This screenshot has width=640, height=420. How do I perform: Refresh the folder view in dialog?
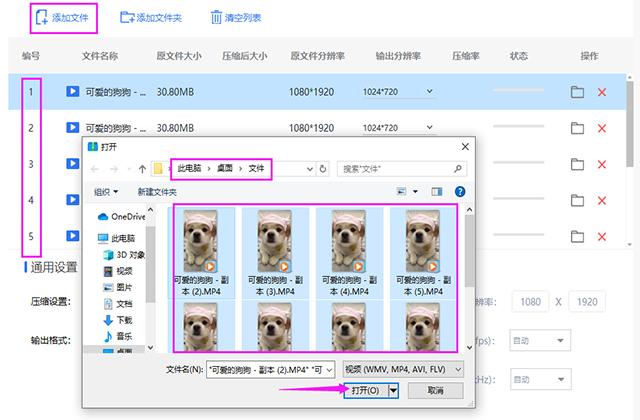(323, 169)
